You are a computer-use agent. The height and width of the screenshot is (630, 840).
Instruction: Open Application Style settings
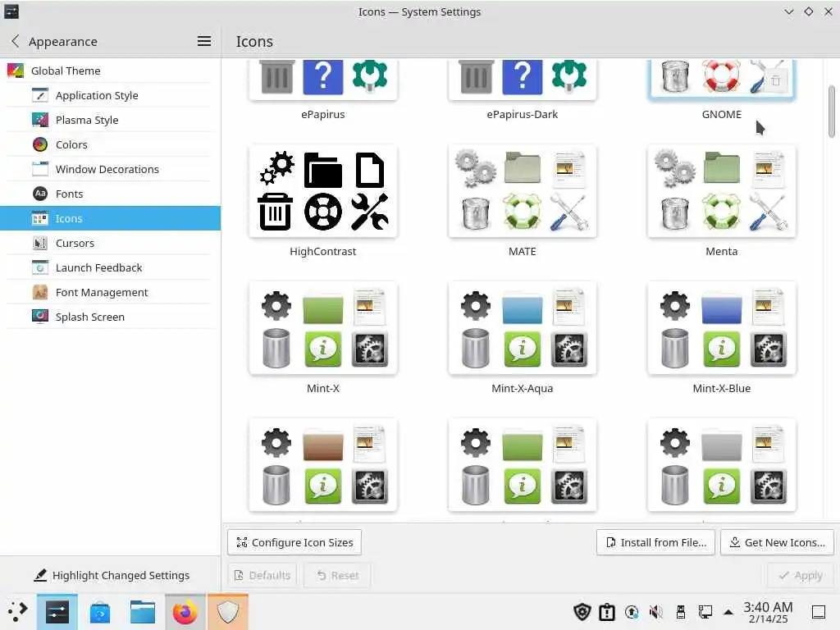click(x=111, y=95)
